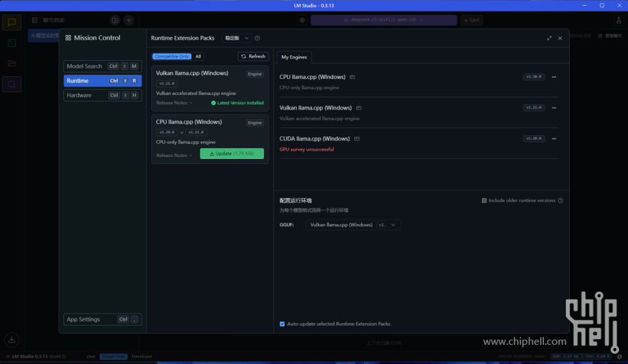The image size is (628, 364).
Task: Click the CPU usage indicator in status bar
Action: point(597,356)
